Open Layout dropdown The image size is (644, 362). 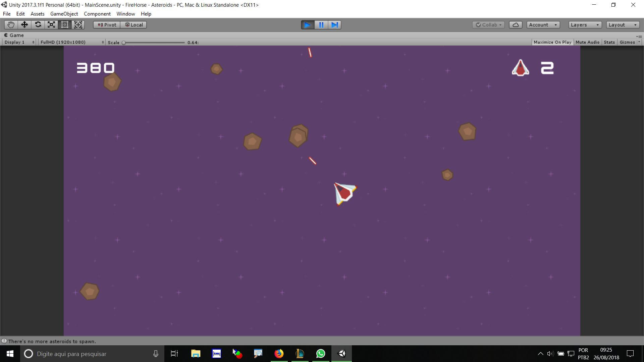[623, 25]
